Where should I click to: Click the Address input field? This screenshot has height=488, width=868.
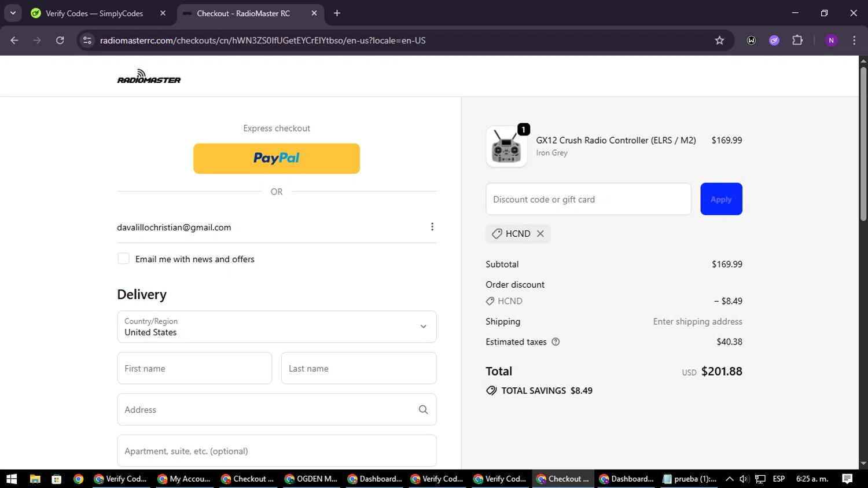tap(277, 409)
